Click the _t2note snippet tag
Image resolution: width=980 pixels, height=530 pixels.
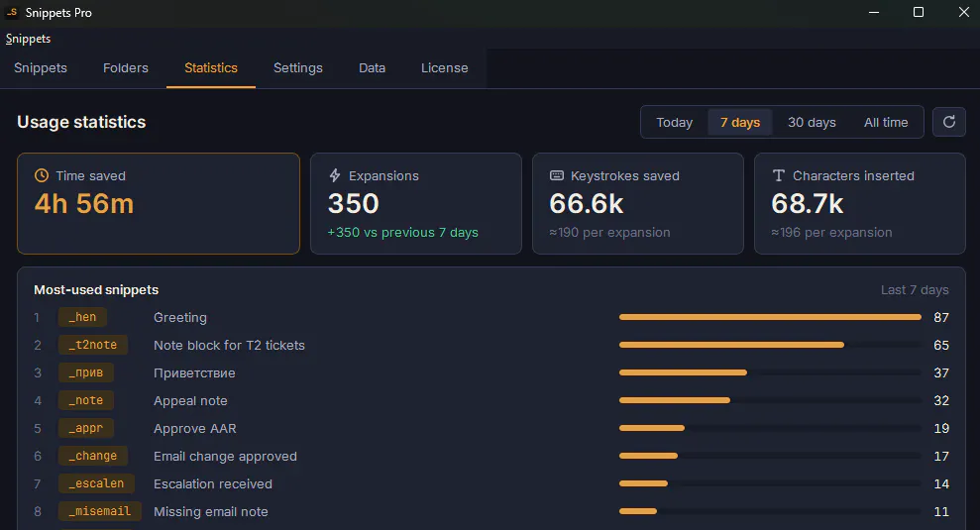pyautogui.click(x=93, y=345)
